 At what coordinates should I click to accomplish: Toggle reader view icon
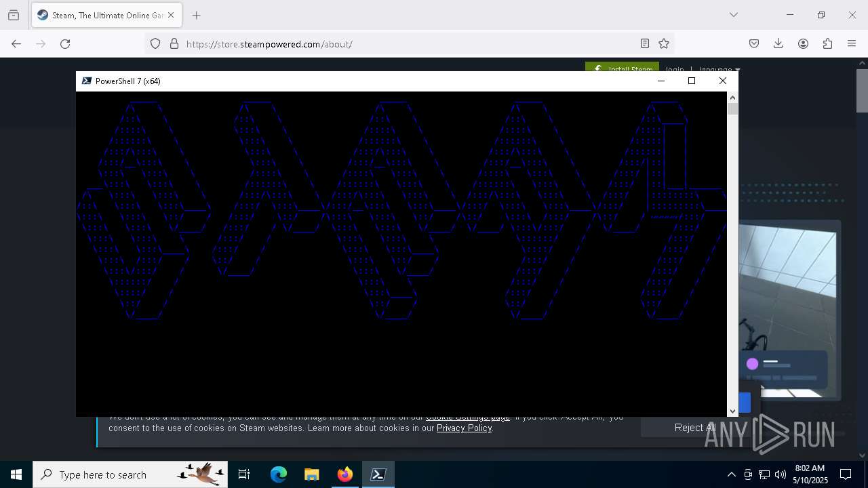(x=645, y=43)
